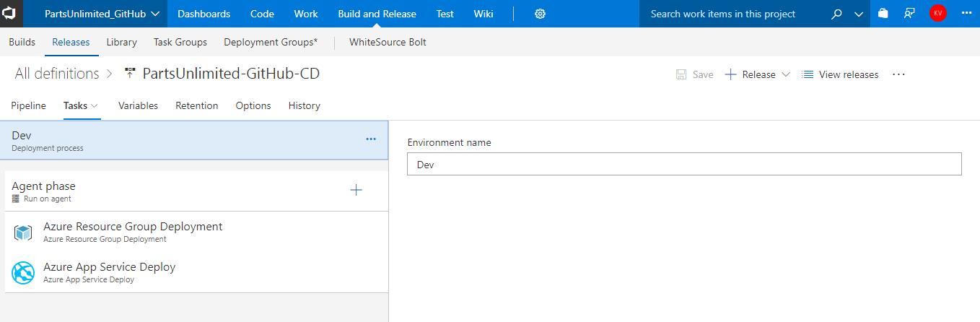
Task: Open the Wiki hub
Action: coord(484,14)
